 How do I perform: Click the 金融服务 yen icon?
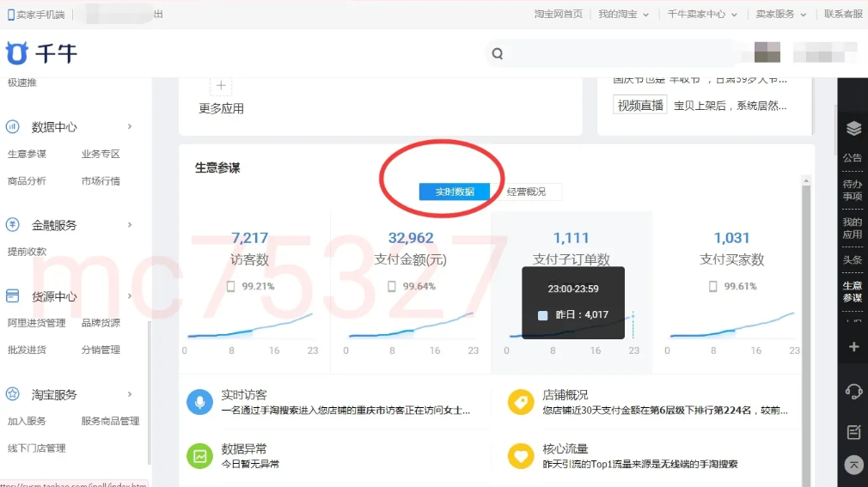coord(12,225)
